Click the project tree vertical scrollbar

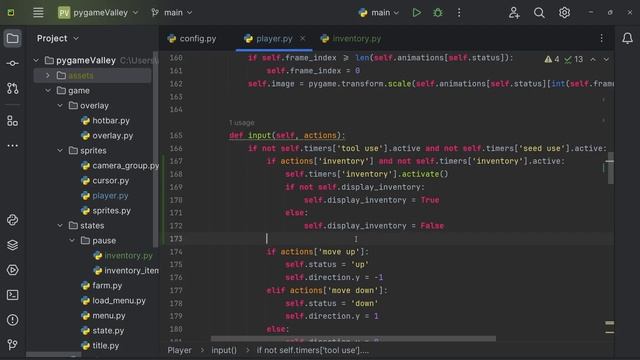[155, 149]
